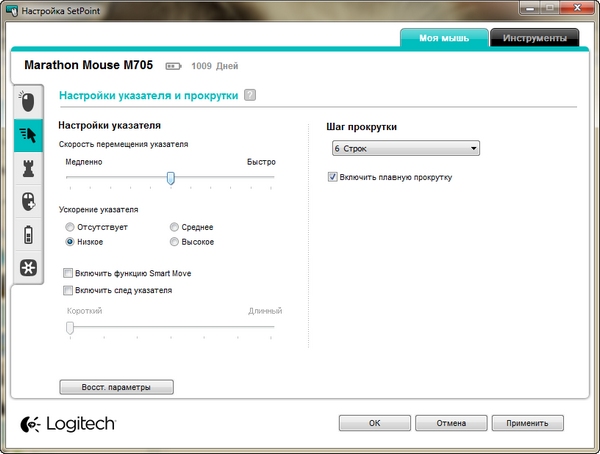Click the mouse with plus sidebar icon
The height and width of the screenshot is (454, 600).
(28, 202)
